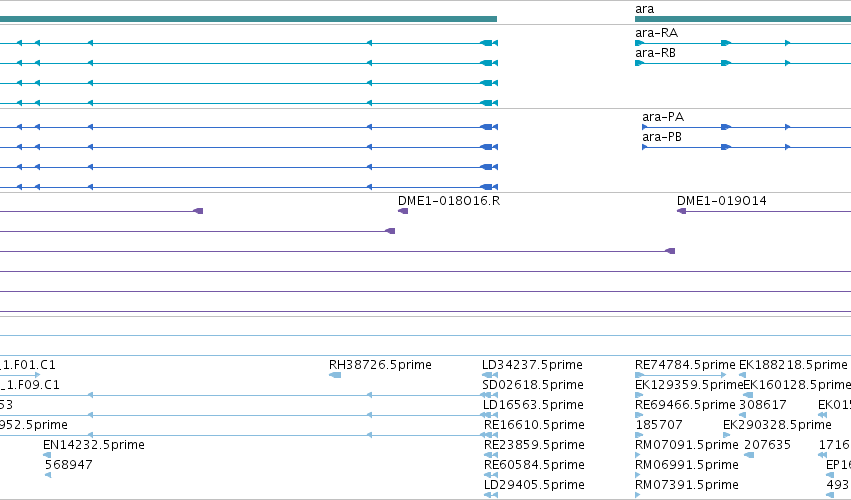Click the EK188218.5prime EST label
851x500 pixels.
click(793, 365)
